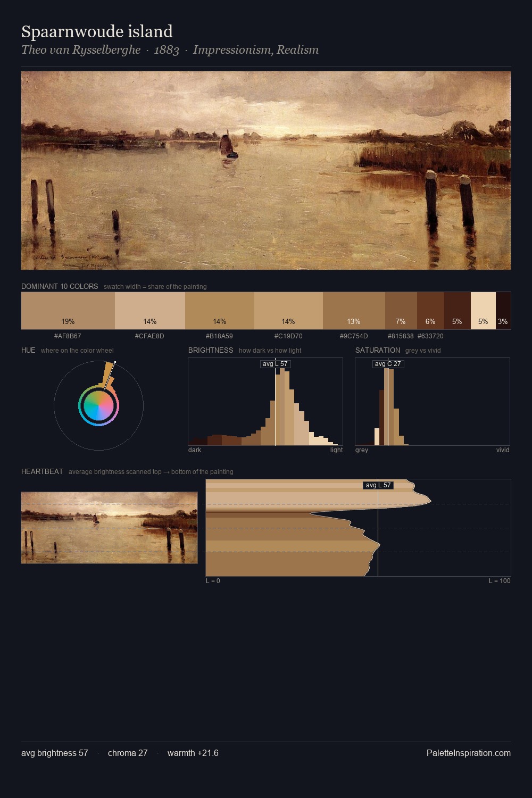Image resolution: width=532 pixels, height=798 pixels.
Task: Click 'avg brightness 57' in the footer
Action: click(55, 753)
